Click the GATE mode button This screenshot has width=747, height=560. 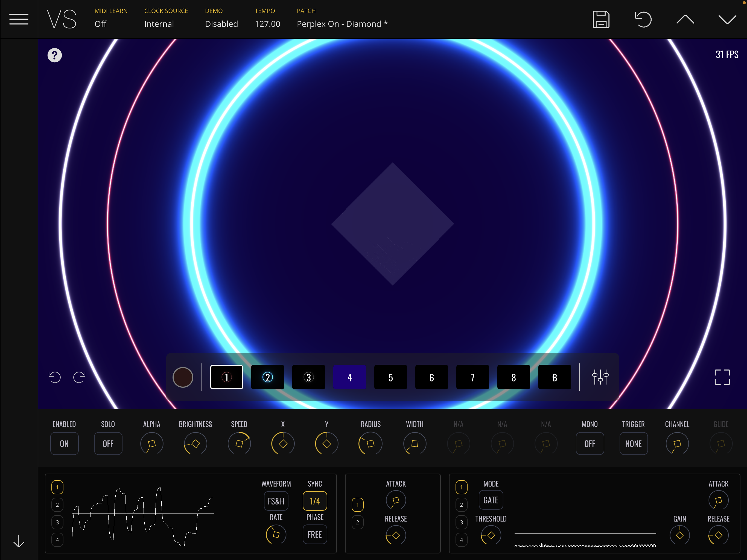(x=491, y=500)
